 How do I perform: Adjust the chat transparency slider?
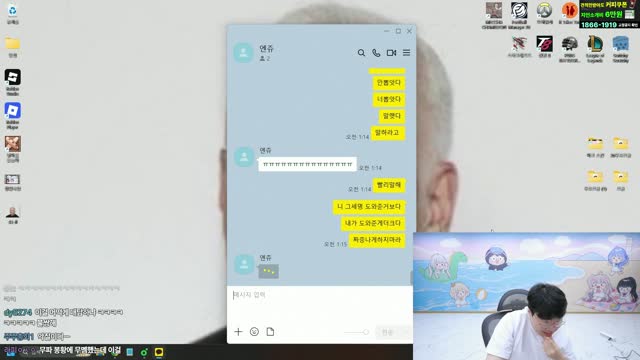point(356,332)
